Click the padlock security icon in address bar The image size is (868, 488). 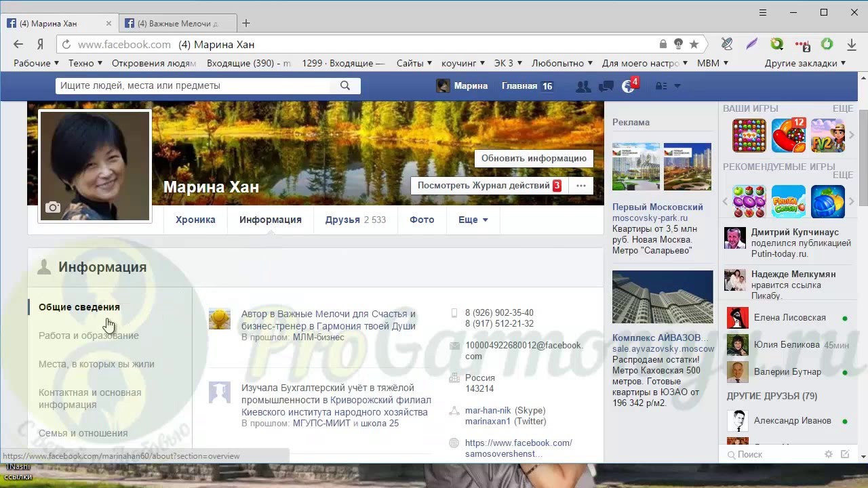tap(663, 45)
